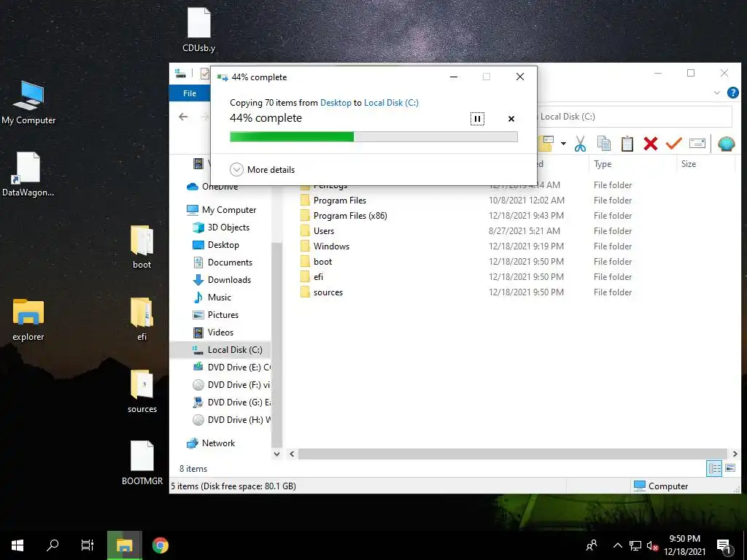Click the copy progress bar
This screenshot has height=560, width=747.
pos(373,137)
